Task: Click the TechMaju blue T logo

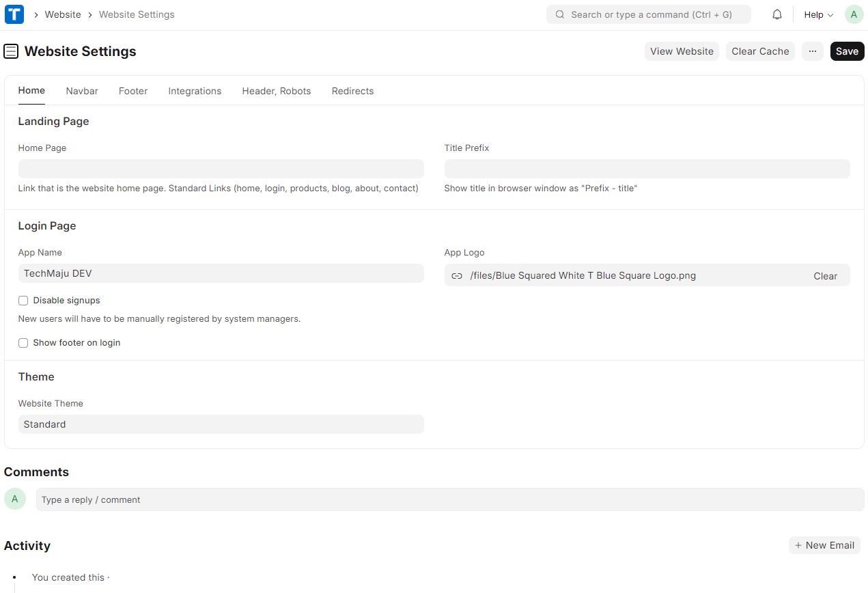Action: coord(14,14)
